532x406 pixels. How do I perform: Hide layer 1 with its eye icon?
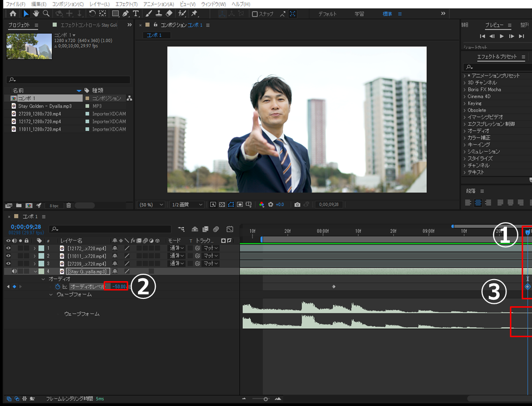coord(8,248)
